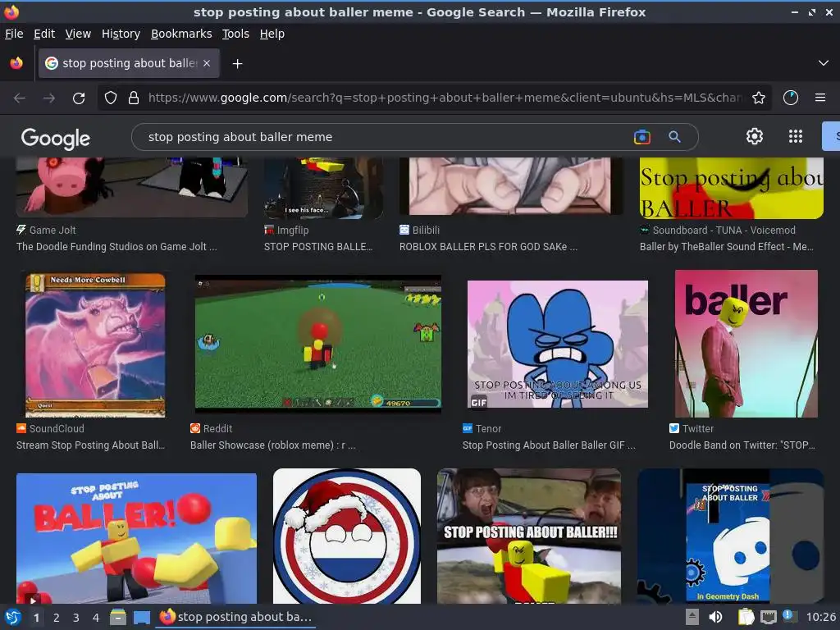The height and width of the screenshot is (630, 840).
Task: Open the Tools menu
Action: click(235, 34)
